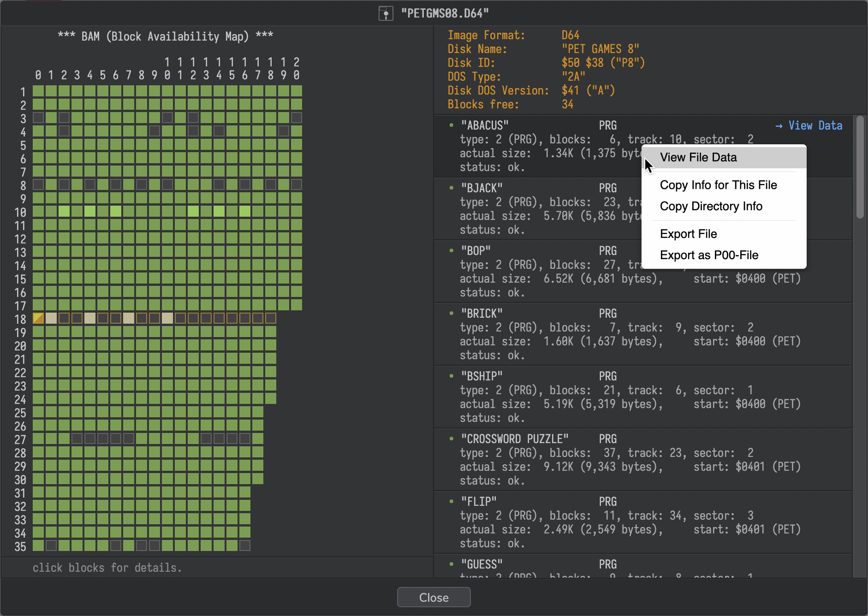Click the green bullet beside "BRICK"
Viewport: 868px width, 616px height.
[452, 313]
